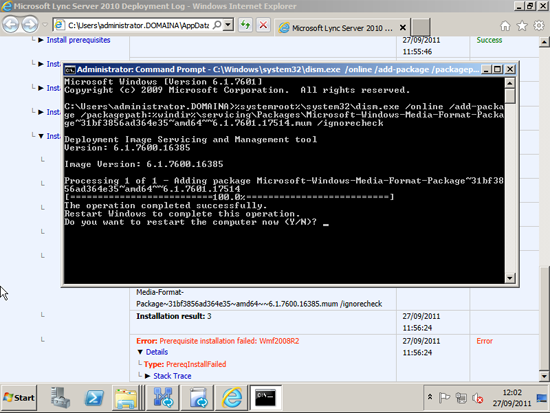Image resolution: width=550 pixels, height=413 pixels.
Task: Launch Windows PowerShell from taskbar
Action: (94, 398)
